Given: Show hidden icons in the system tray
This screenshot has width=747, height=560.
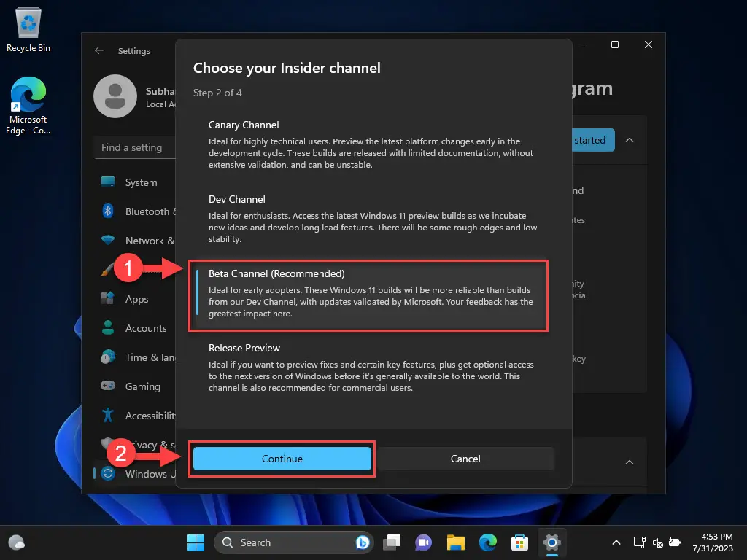Looking at the screenshot, I should click(616, 542).
